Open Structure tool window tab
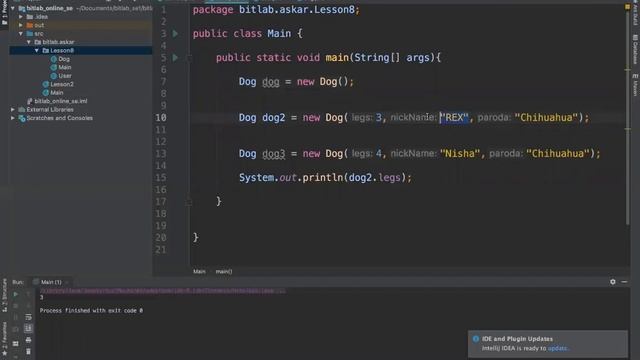Image resolution: width=640 pixels, height=360 pixels. (x=4, y=295)
